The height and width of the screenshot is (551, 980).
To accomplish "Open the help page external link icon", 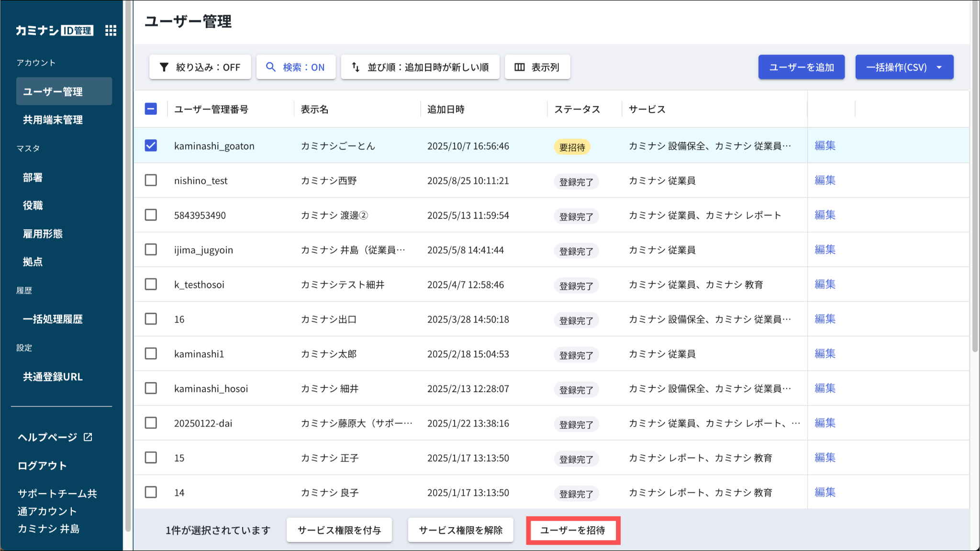I will [x=88, y=437].
